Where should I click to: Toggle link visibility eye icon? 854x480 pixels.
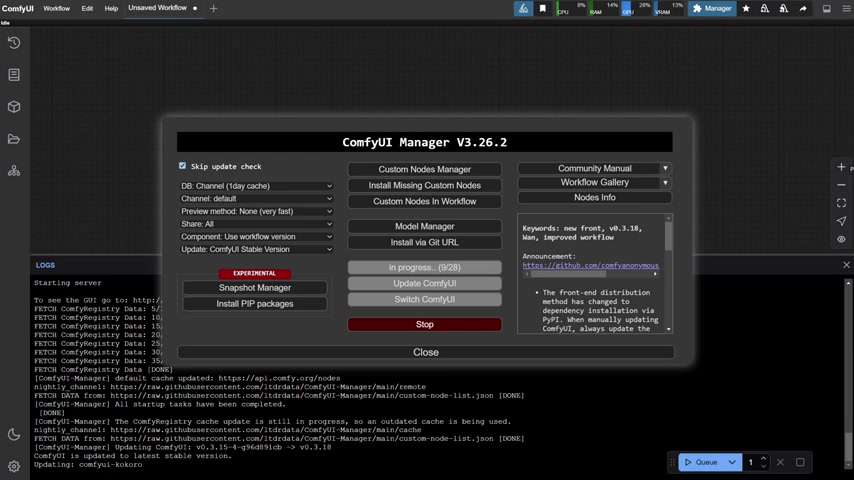tap(841, 239)
